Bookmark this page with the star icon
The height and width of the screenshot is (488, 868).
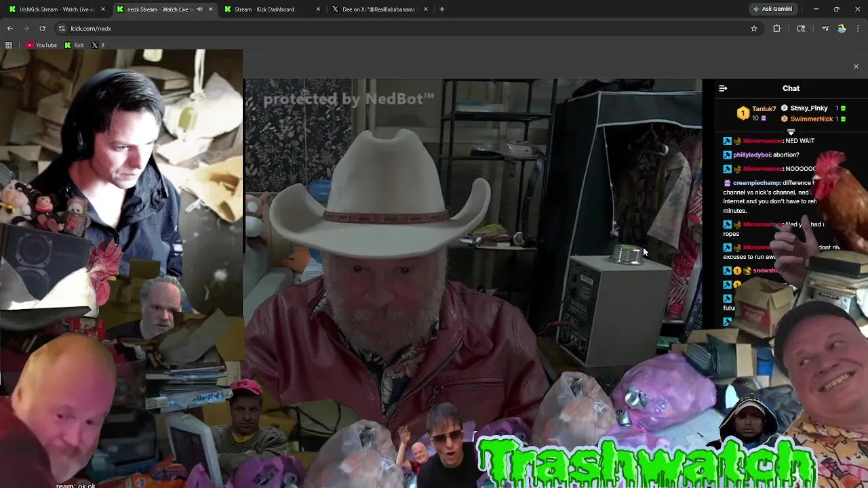click(x=753, y=28)
